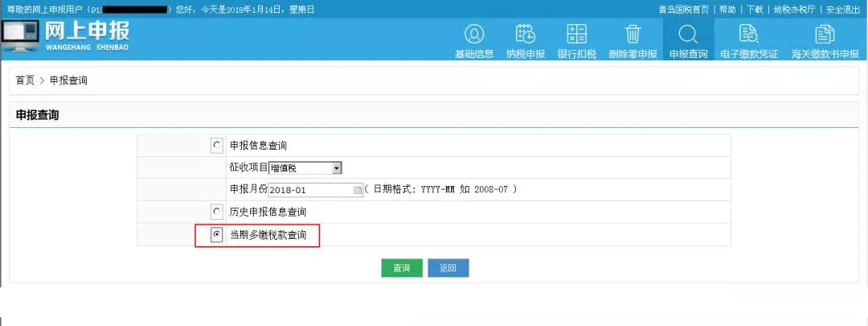Click the green 查询 button
868x326 pixels.
(x=401, y=268)
